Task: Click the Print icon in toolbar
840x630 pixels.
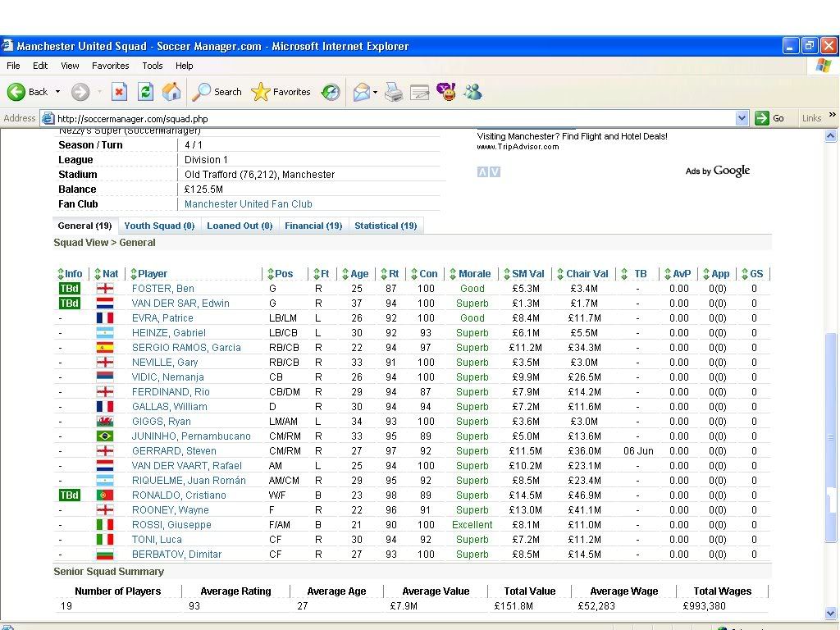Action: [x=394, y=92]
